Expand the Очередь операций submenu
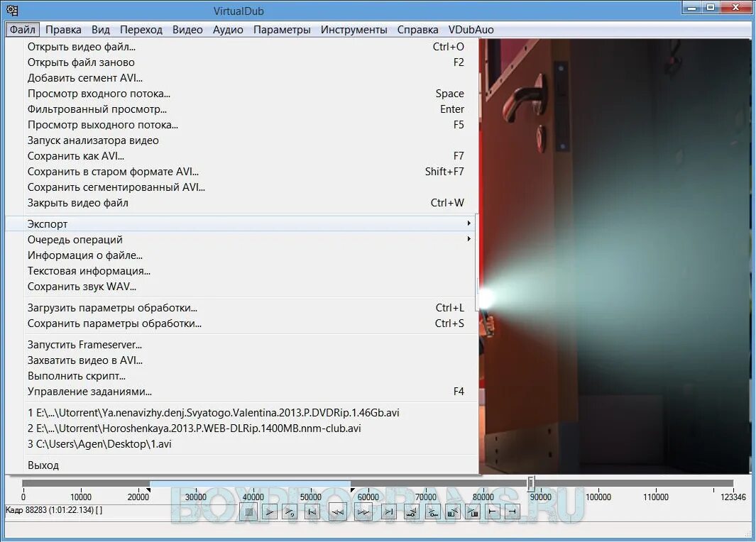Screen dimensions: 756x542 click(240, 240)
